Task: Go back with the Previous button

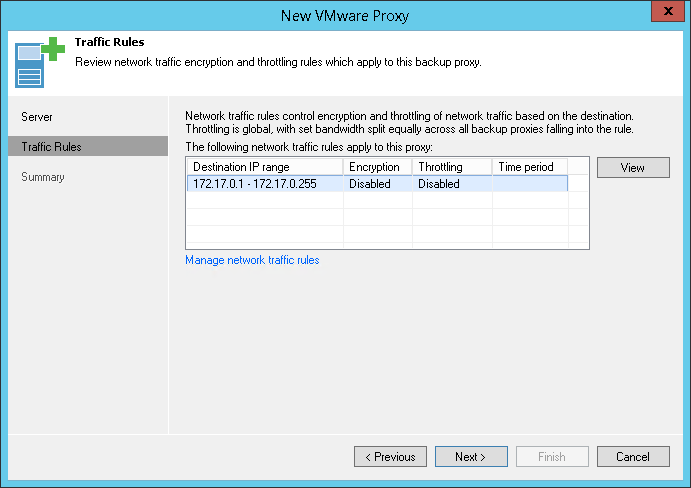Action: click(390, 457)
